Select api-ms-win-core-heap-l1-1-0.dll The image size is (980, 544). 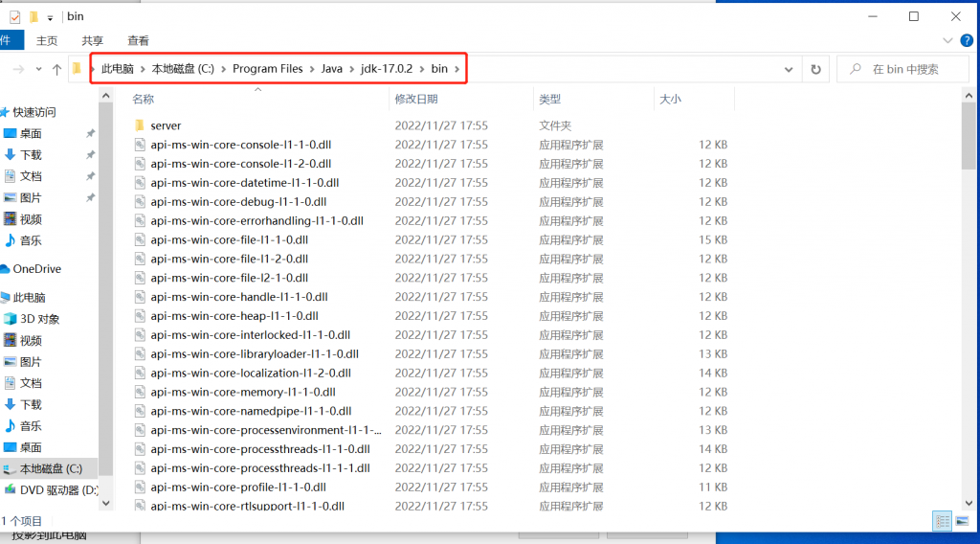[234, 316]
